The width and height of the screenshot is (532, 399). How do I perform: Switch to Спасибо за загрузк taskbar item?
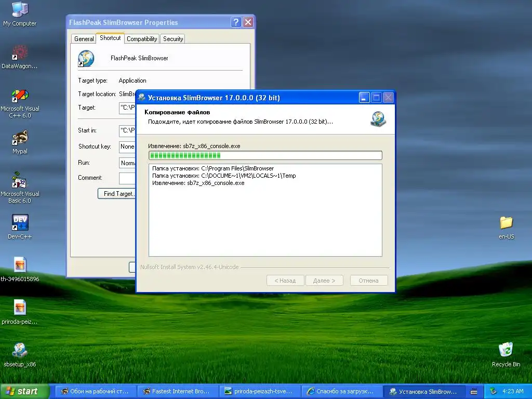(342, 392)
